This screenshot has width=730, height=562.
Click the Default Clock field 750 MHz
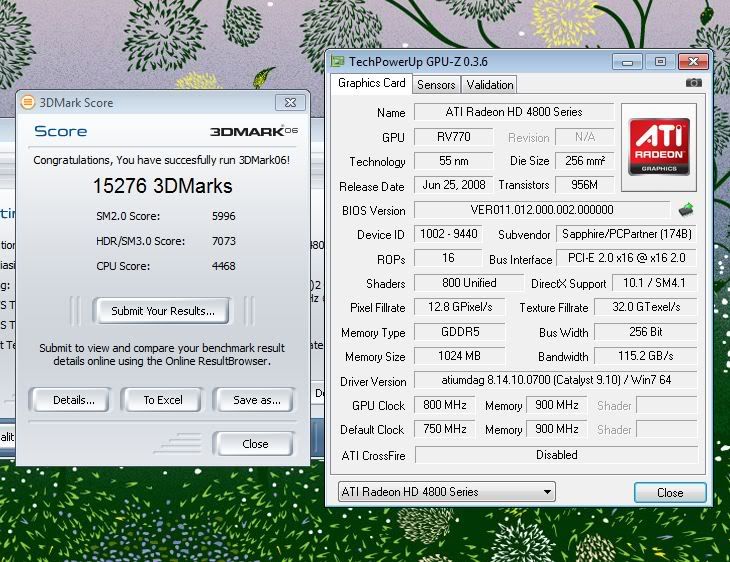445,429
